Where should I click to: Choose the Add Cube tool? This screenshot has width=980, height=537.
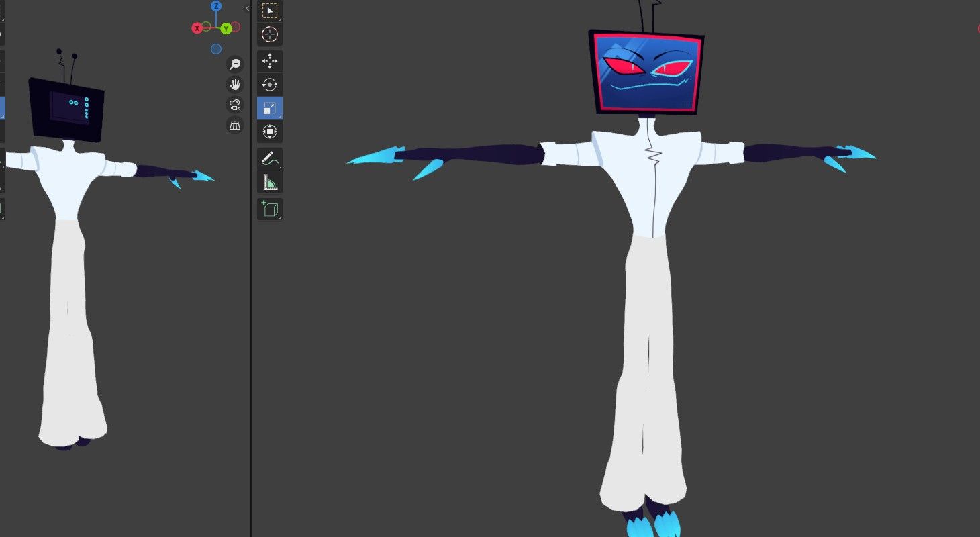pos(270,209)
